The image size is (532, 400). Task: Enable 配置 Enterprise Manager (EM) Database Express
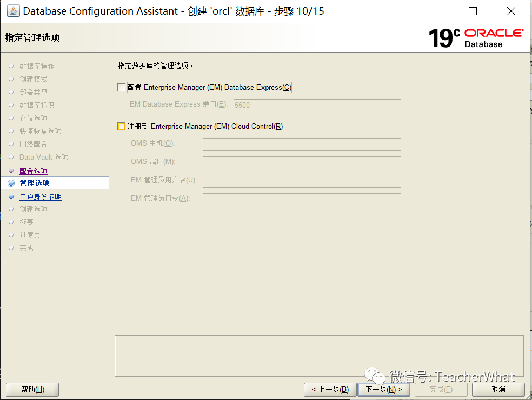pos(122,87)
